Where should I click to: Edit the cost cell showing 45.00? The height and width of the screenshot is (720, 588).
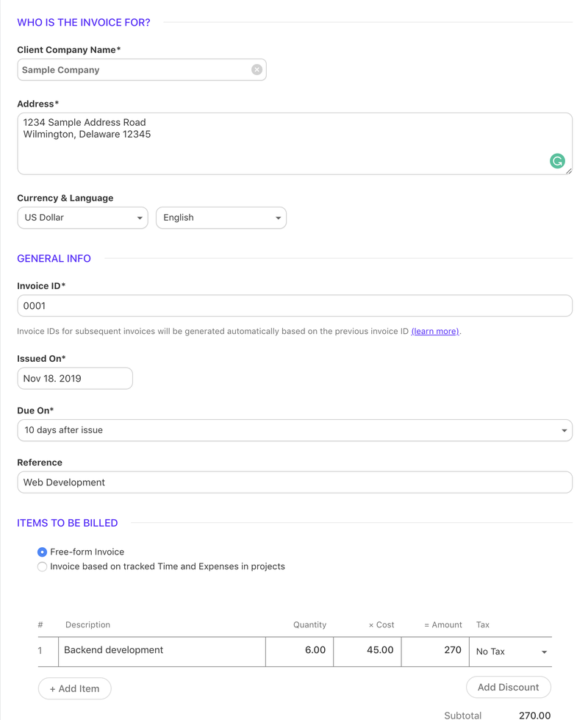pos(367,652)
